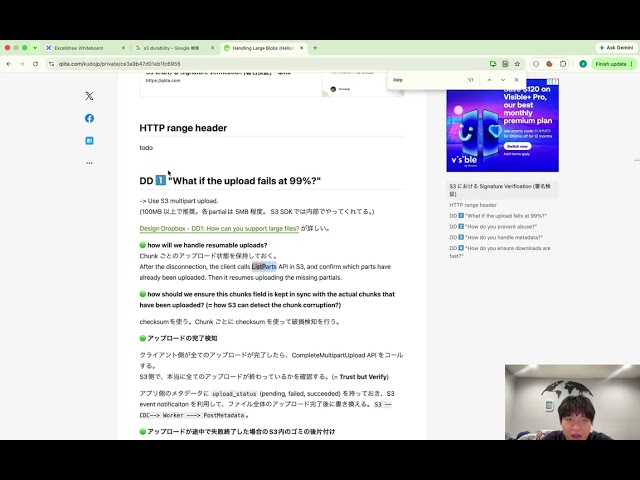Open the Design Dropbox DD1 link

click(x=219, y=229)
